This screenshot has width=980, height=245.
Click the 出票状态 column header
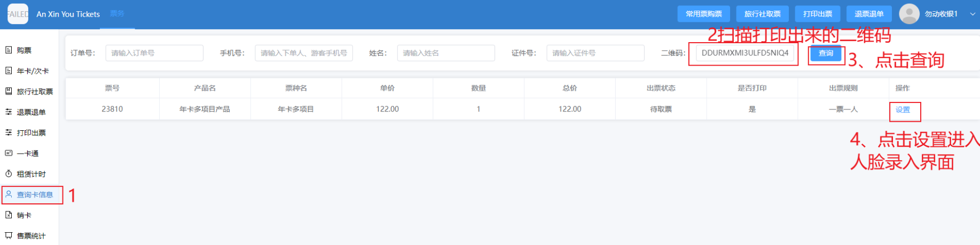(x=661, y=88)
